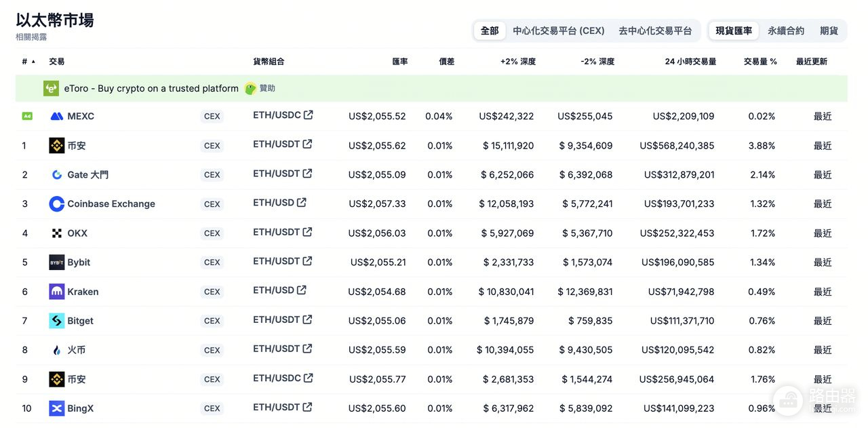868x428 pixels.
Task: Click the Kraken logo icon
Action: (57, 292)
